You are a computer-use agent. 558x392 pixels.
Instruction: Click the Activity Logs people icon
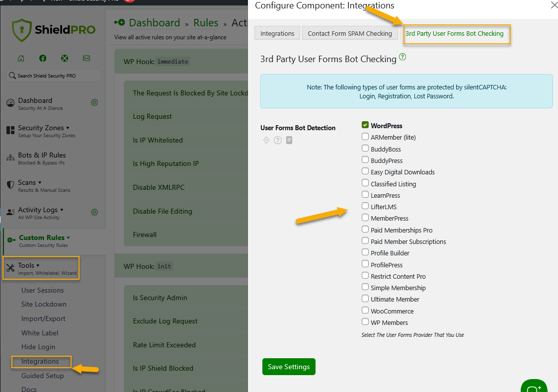click(x=10, y=212)
